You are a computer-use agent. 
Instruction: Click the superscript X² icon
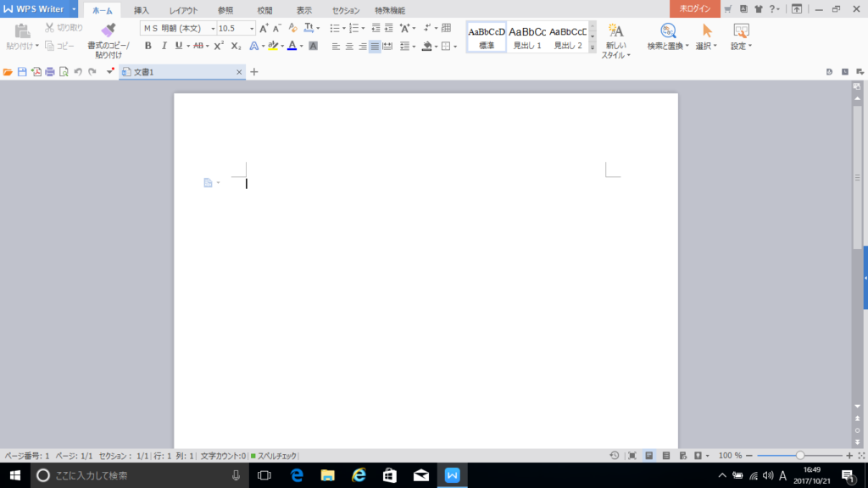point(219,46)
